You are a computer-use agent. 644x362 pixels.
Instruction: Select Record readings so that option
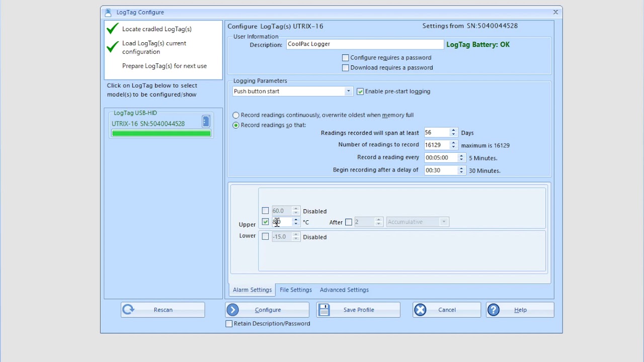pos(236,125)
